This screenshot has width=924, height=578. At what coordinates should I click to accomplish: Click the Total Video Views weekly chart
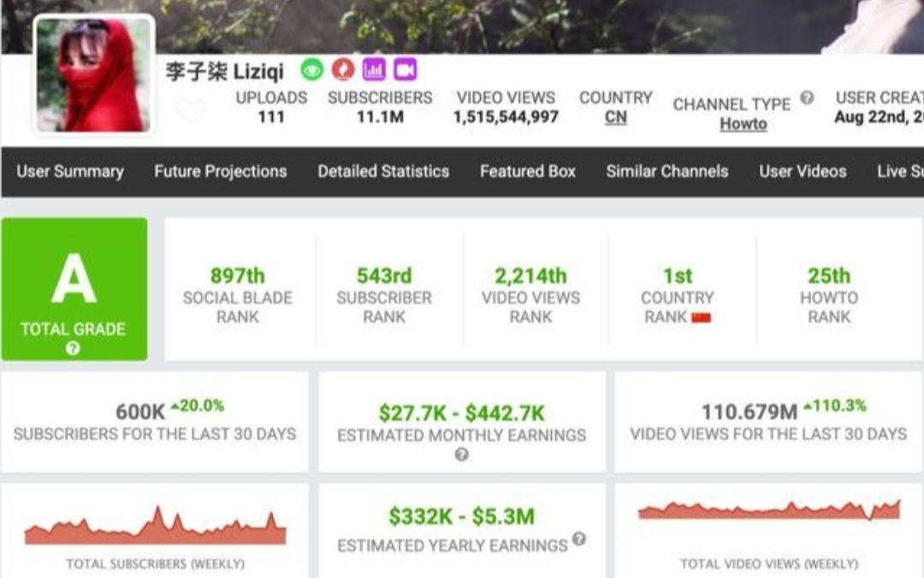[x=769, y=510]
